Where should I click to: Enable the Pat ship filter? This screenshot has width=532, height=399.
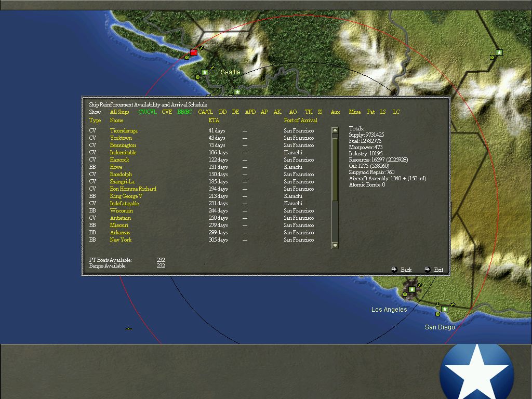[371, 112]
